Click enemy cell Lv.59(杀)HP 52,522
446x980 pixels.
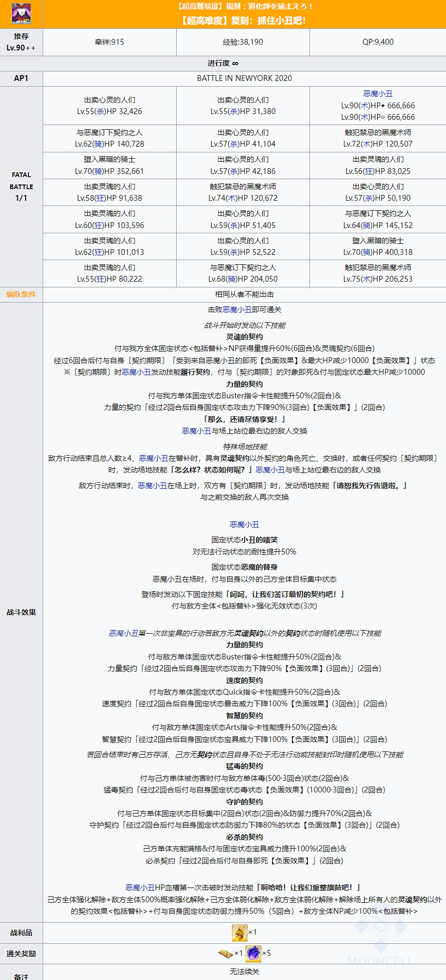[243, 246]
